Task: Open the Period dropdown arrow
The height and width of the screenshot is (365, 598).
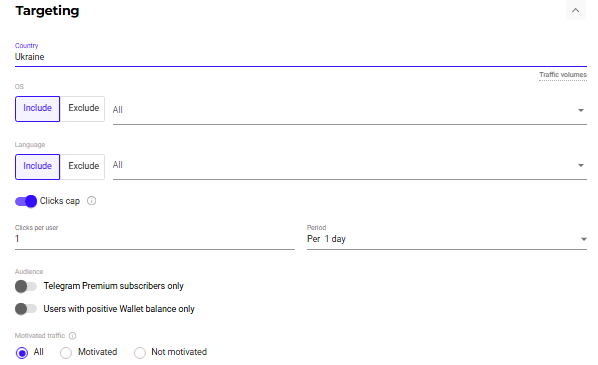Action: pos(584,239)
